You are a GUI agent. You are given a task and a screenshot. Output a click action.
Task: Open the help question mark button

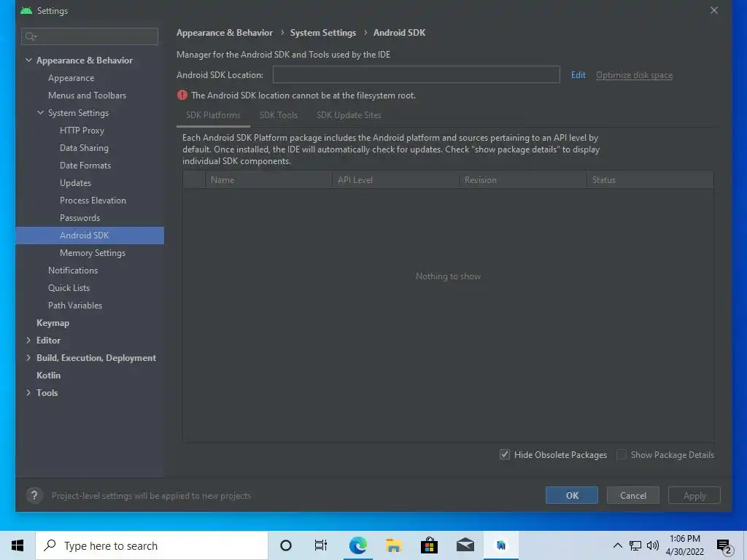coord(34,496)
